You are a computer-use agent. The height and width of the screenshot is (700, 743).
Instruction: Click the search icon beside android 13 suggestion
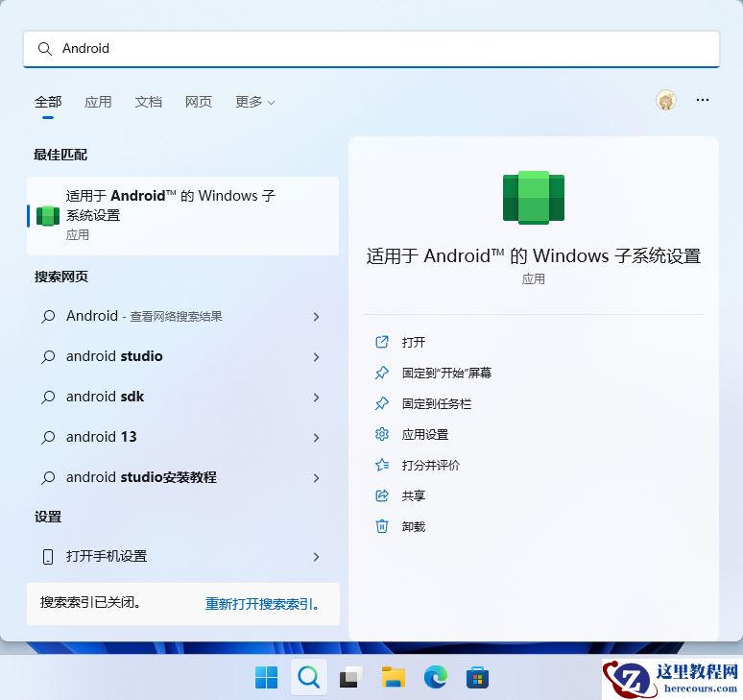click(48, 437)
